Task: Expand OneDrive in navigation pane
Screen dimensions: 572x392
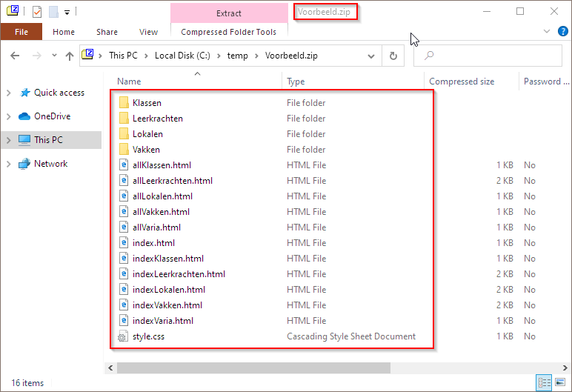Action: (x=9, y=117)
